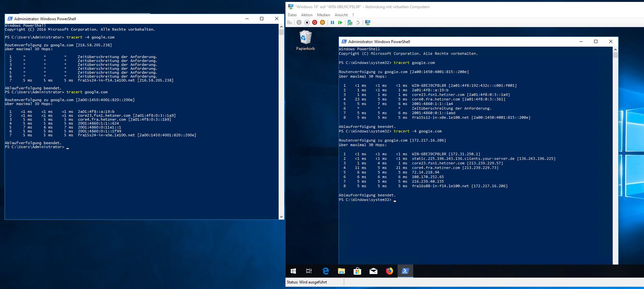Open the Aktion menu
Image resolution: width=644 pixels, height=289 pixels.
307,15
